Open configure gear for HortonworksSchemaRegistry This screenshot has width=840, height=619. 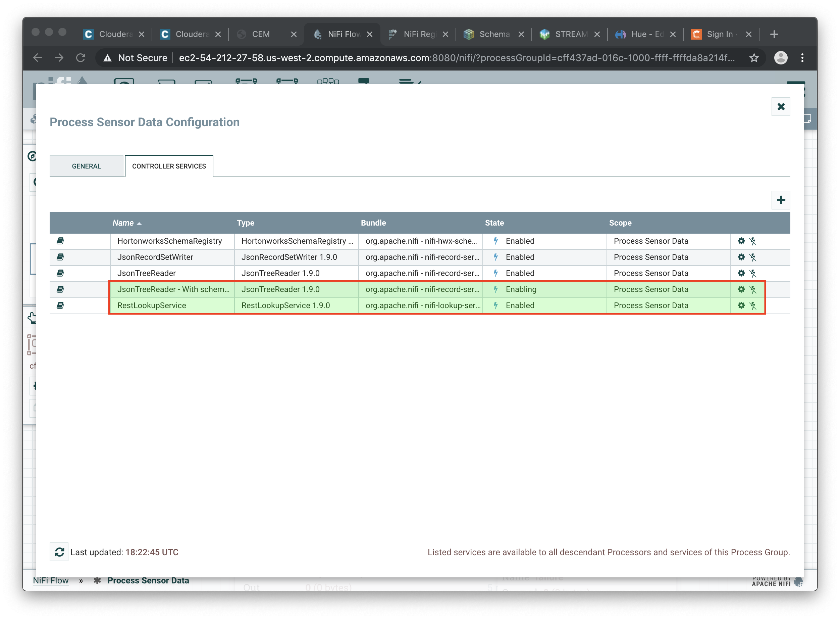pos(741,241)
